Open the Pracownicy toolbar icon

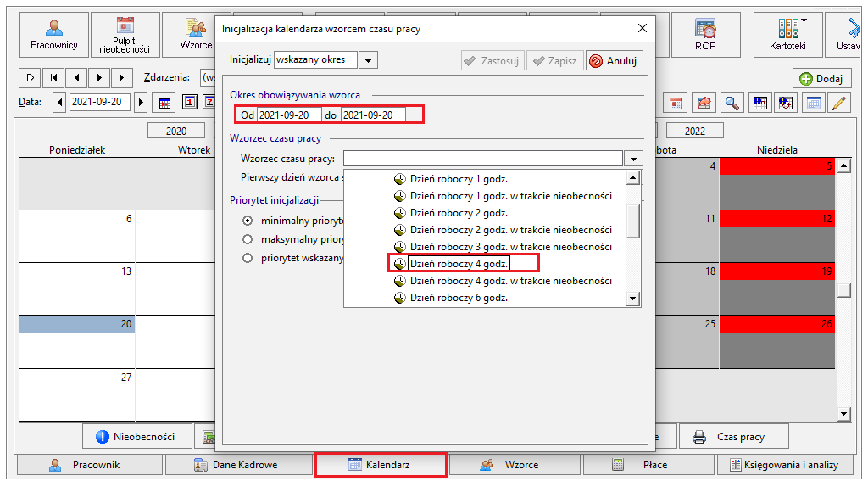53,35
